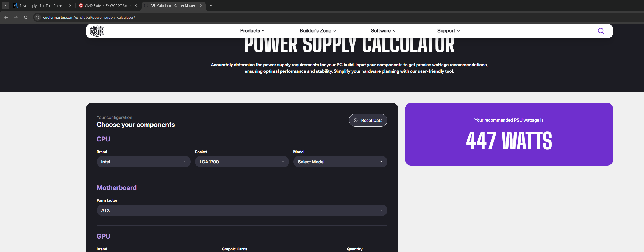This screenshot has height=252, width=644.
Task: Open the Socket dropdown showing LGA 1700
Action: coord(242,162)
